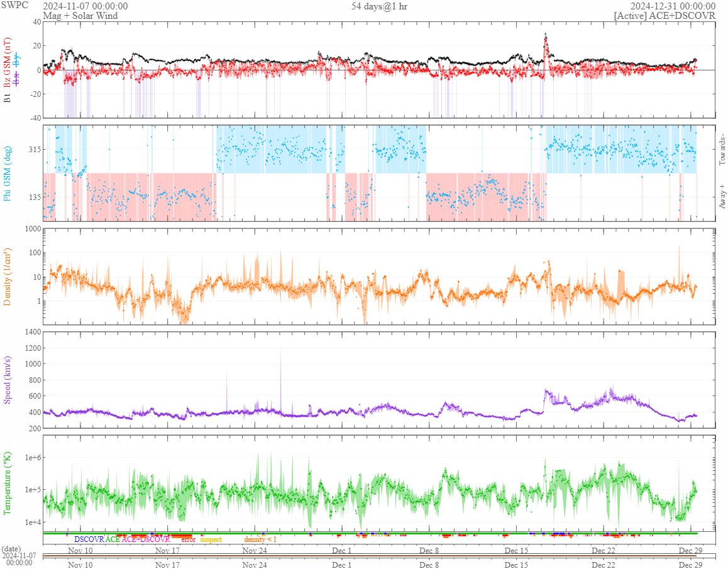Viewport: 728px width, 569px height.
Task: Click the orange 'Density (1/cm³)' axis label
Action: click(7, 277)
